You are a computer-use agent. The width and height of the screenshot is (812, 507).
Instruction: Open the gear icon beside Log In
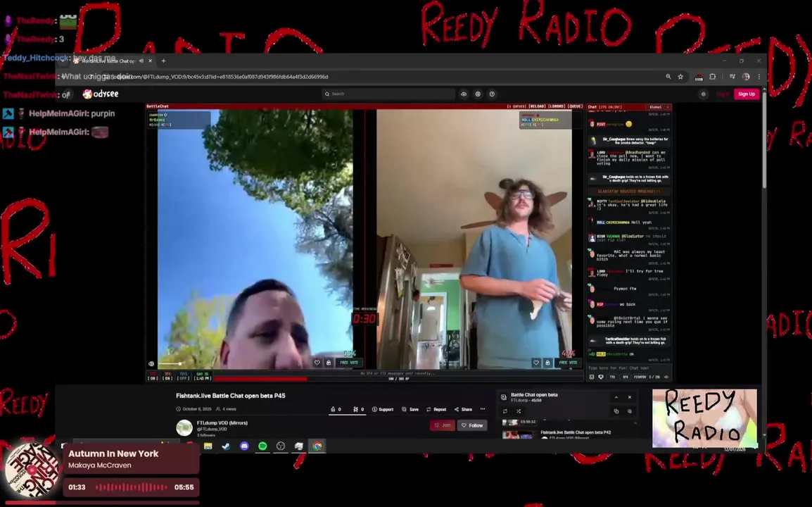[x=703, y=94]
